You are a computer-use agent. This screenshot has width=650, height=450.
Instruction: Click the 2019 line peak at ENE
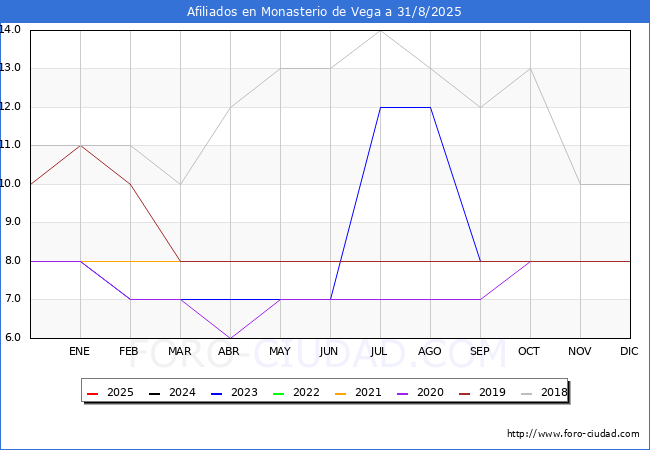click(x=80, y=146)
